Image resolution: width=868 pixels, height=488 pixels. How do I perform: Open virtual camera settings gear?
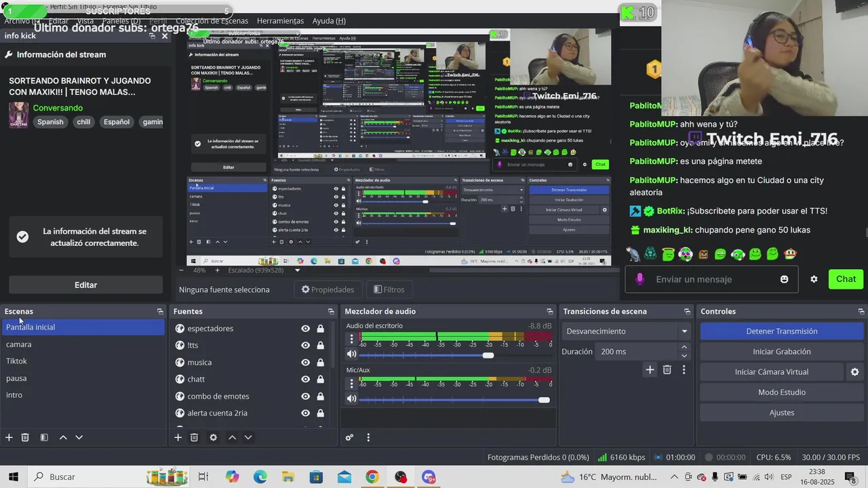[x=854, y=372]
